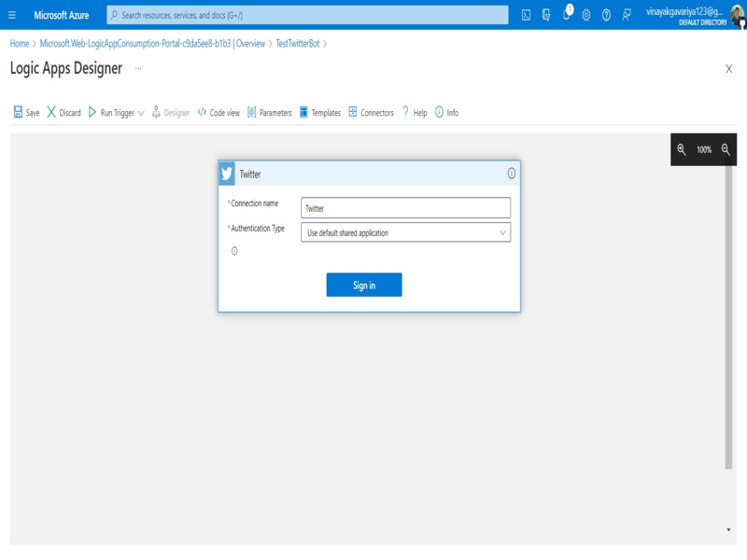Open the TestTwitterBot breadcrumb
Image resolution: width=747 pixels, height=560 pixels.
298,43
